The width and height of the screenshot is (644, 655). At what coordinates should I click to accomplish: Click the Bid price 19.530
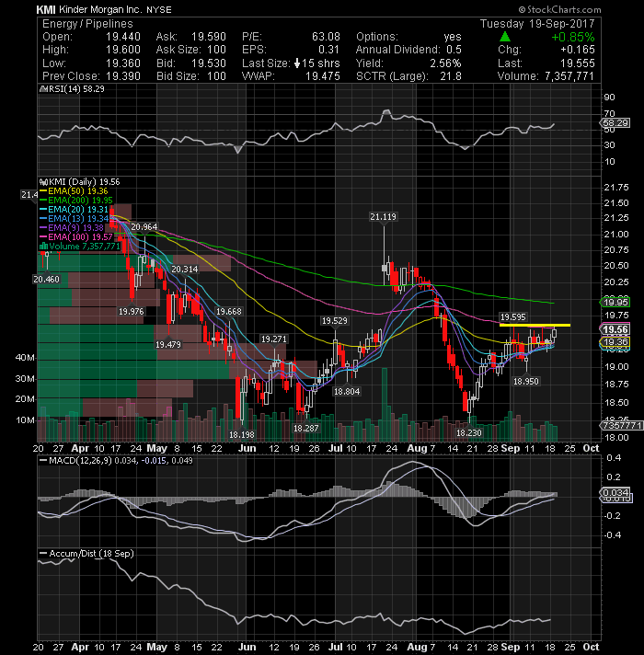(209, 63)
